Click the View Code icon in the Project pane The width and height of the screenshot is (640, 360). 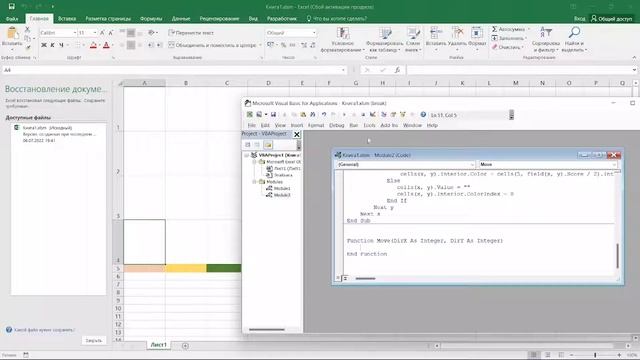tap(248, 145)
